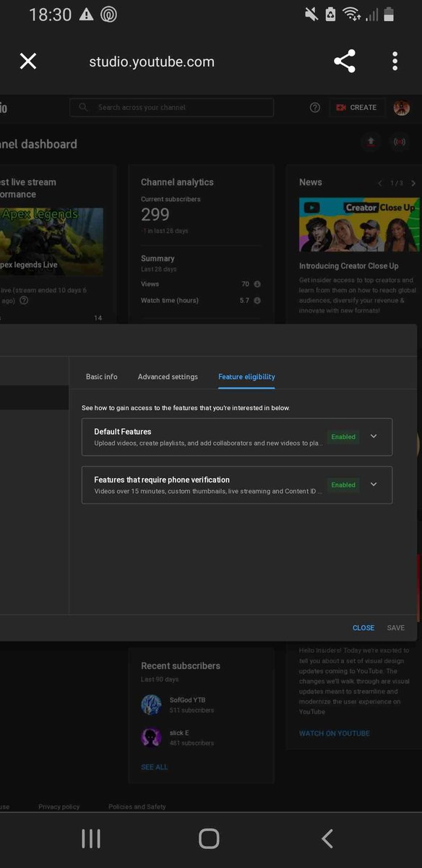
Task: Open the Apex legends stream thumbnail
Action: [51, 242]
